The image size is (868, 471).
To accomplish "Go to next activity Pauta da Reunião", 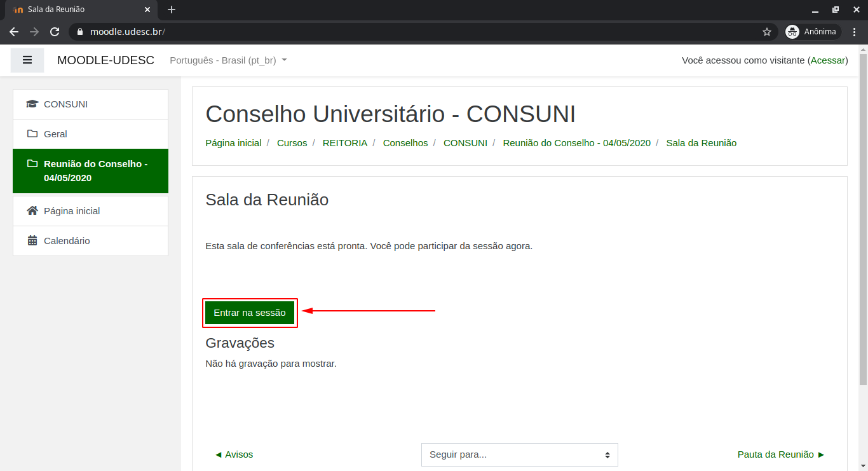I will (x=780, y=454).
